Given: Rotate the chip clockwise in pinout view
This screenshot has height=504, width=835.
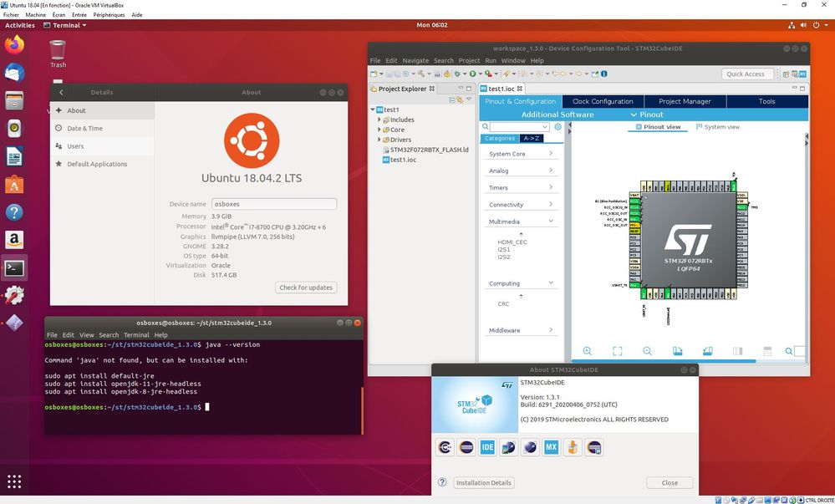Looking at the screenshot, I should (x=677, y=351).
